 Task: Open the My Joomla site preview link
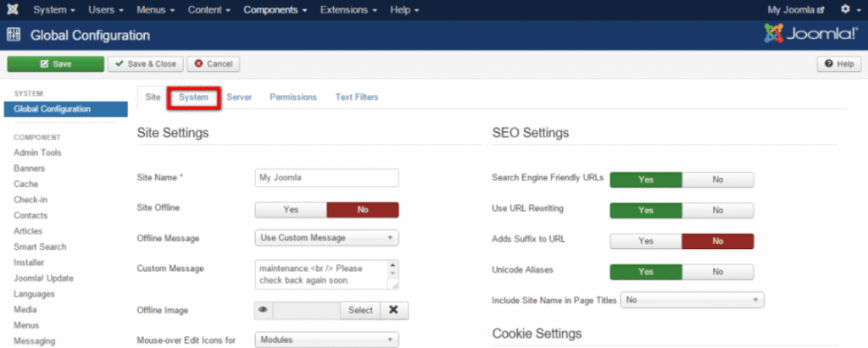click(795, 10)
